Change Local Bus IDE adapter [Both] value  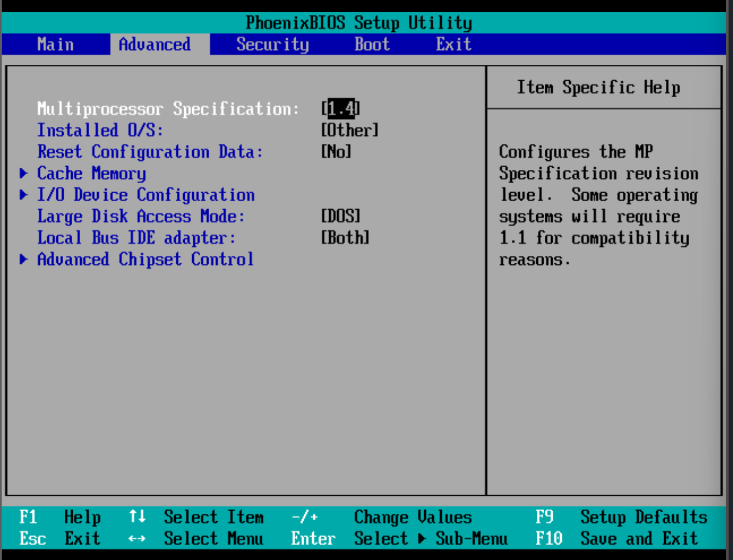pyautogui.click(x=345, y=238)
